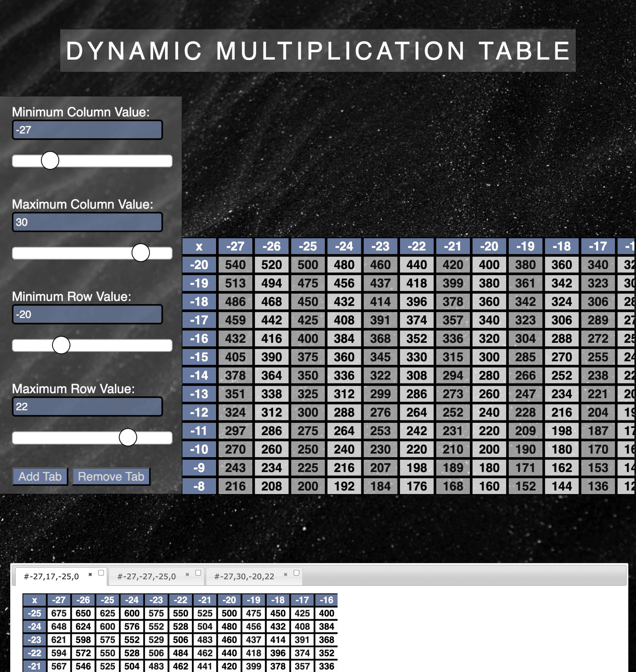Focus the Maximum Column Value field showing 30
The height and width of the screenshot is (672, 636).
pos(88,222)
